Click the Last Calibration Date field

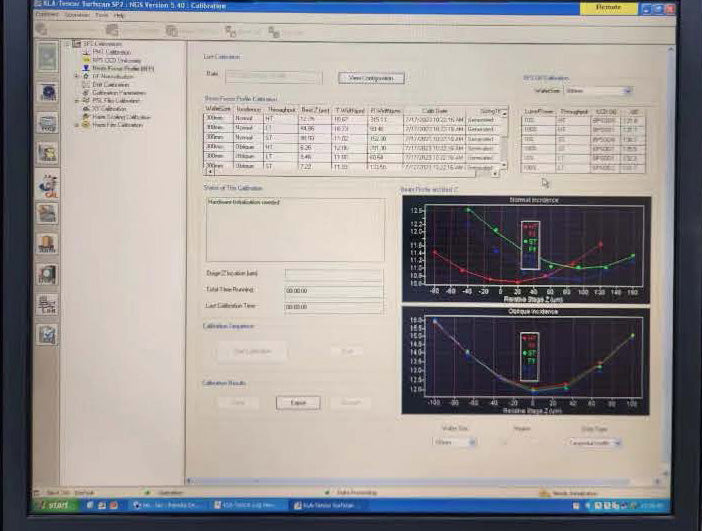pyautogui.click(x=274, y=77)
